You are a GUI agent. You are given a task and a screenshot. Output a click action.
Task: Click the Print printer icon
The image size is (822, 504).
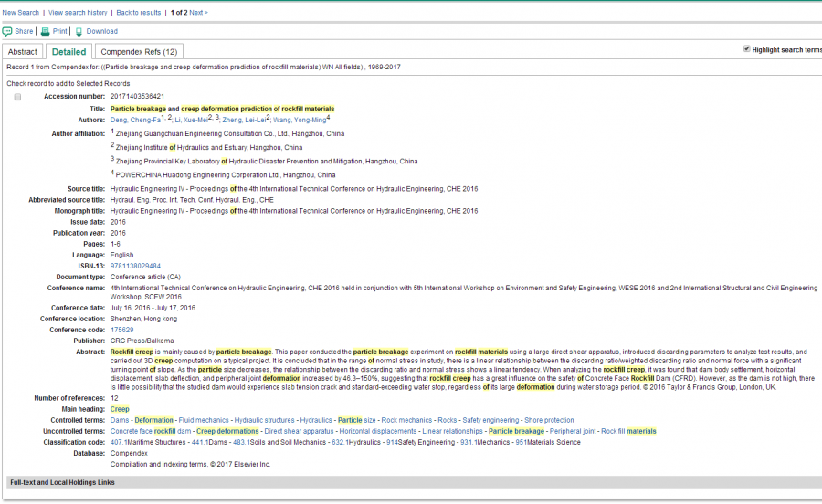(45, 31)
